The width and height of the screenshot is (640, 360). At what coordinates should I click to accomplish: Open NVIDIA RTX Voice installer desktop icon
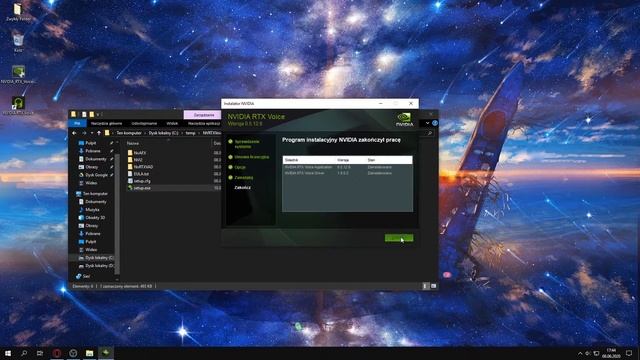tap(18, 75)
